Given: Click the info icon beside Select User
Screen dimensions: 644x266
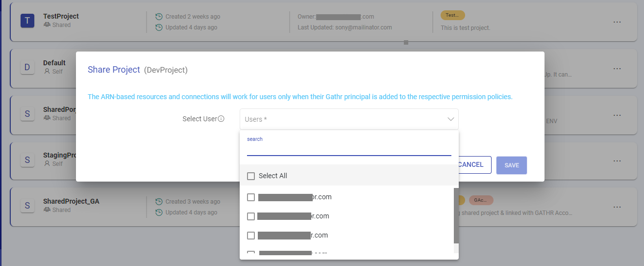Looking at the screenshot, I should [221, 119].
